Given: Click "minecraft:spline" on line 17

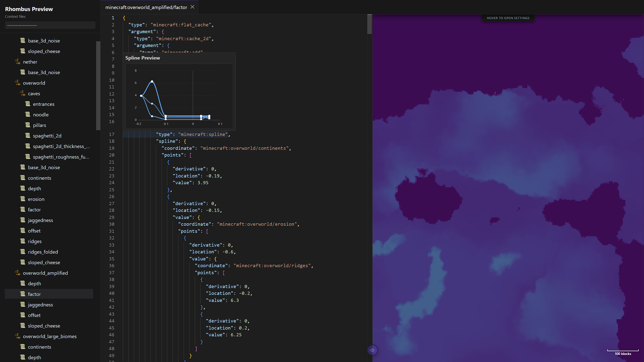Looking at the screenshot, I should (x=203, y=134).
